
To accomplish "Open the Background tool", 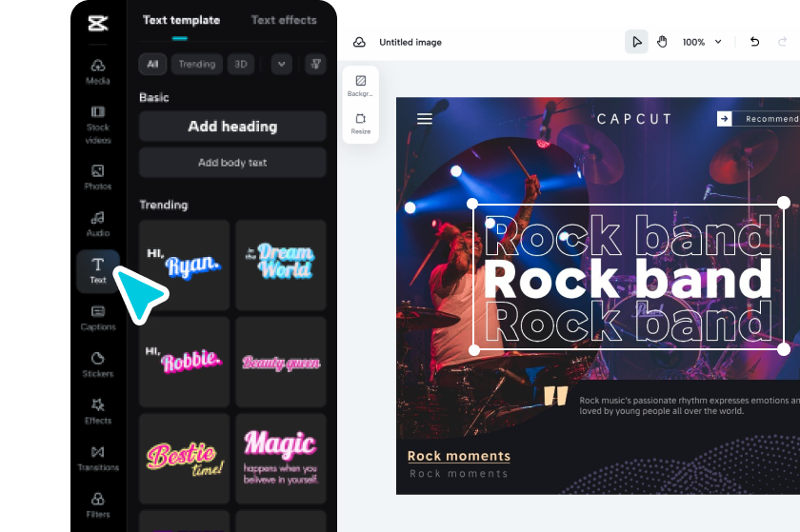I will pos(360,86).
